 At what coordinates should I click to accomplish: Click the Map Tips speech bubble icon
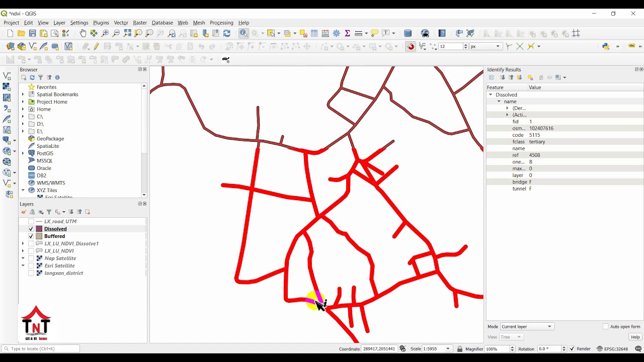tap(374, 33)
